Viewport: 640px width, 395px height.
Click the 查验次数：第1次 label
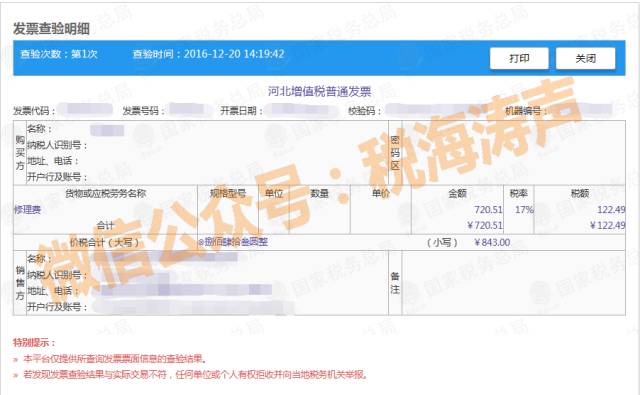coord(59,54)
